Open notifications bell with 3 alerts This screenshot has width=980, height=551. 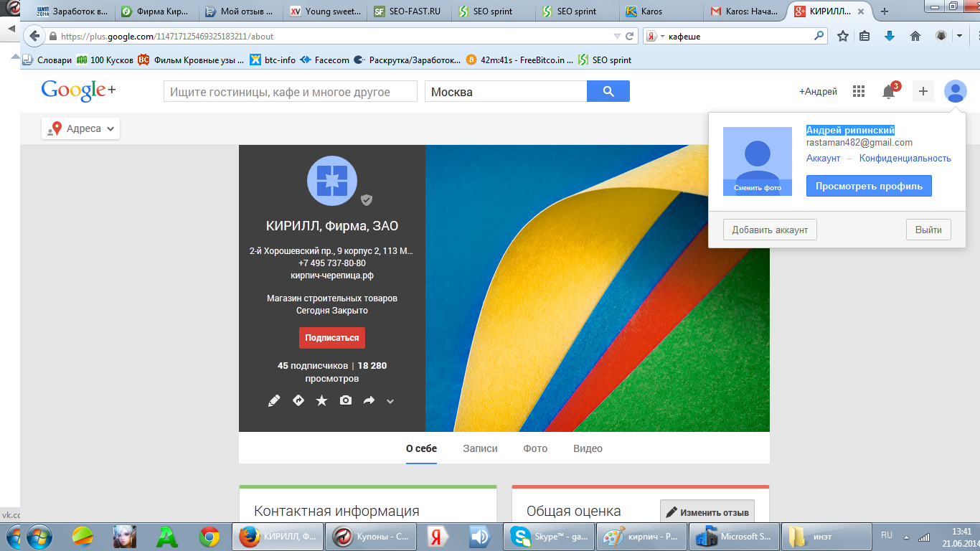pos(889,91)
